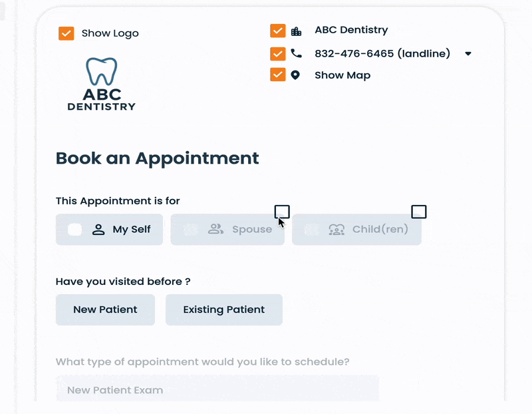Click the phone icon next to the number

(x=297, y=53)
